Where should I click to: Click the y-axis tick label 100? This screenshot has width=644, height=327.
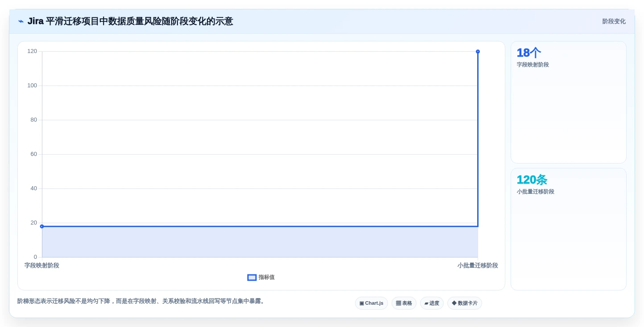click(x=32, y=86)
